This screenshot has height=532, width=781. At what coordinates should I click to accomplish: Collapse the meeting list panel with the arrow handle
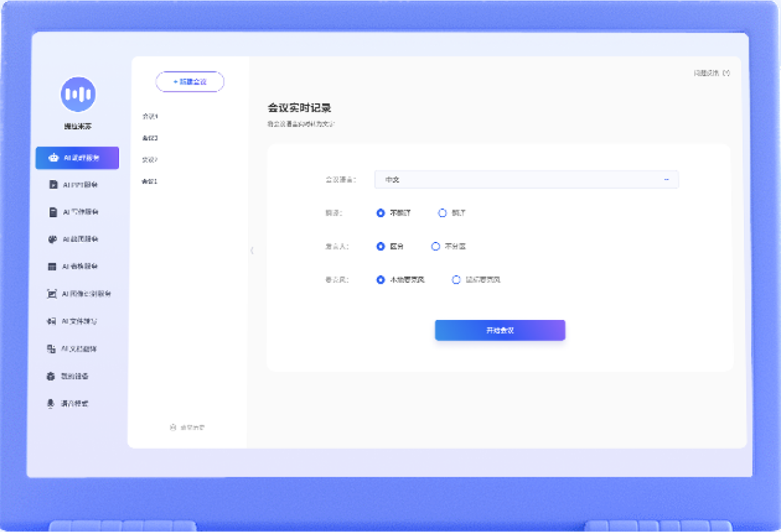(252, 250)
